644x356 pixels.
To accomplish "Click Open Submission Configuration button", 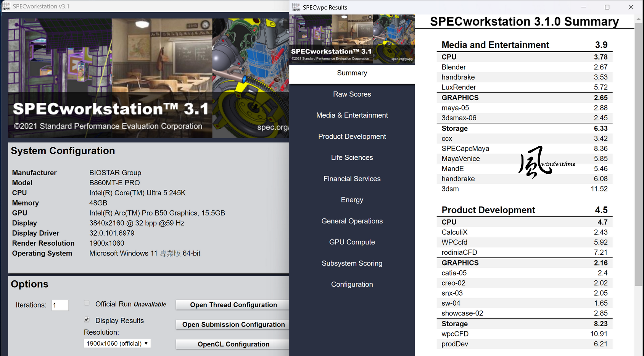I will point(233,324).
